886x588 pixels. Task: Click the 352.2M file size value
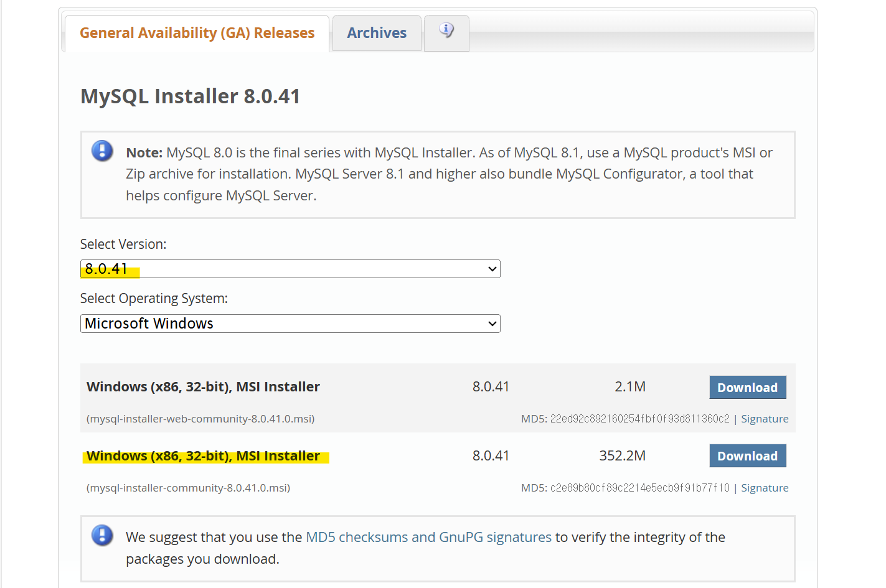(x=622, y=455)
